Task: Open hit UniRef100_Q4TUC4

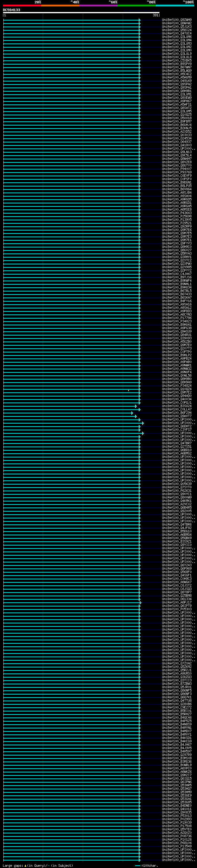Action: click(177, 33)
